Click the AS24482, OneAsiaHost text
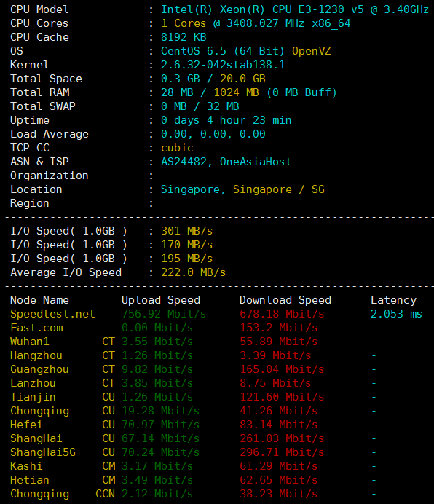Screen dimensions: 434x504 (226, 162)
